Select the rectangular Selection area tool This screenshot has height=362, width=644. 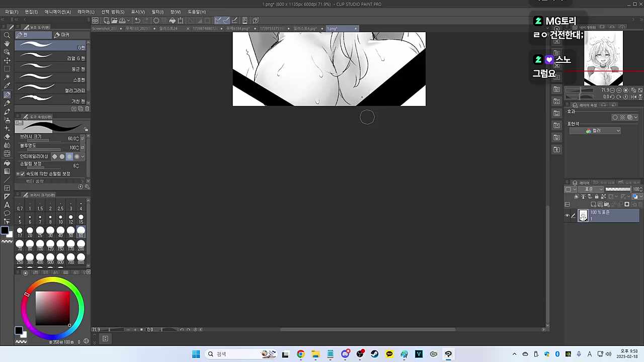coord(7,69)
